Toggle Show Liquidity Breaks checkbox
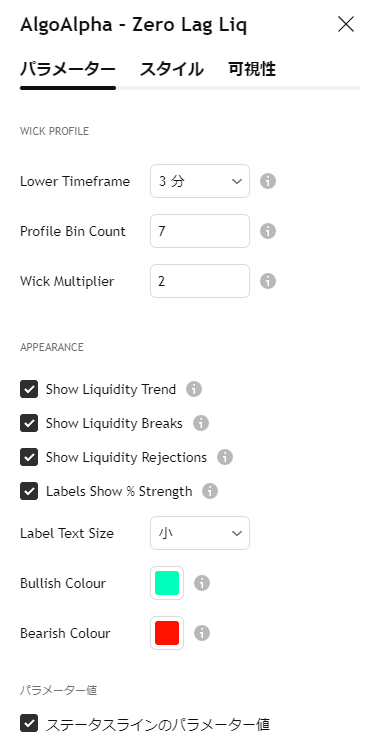 pyautogui.click(x=29, y=423)
